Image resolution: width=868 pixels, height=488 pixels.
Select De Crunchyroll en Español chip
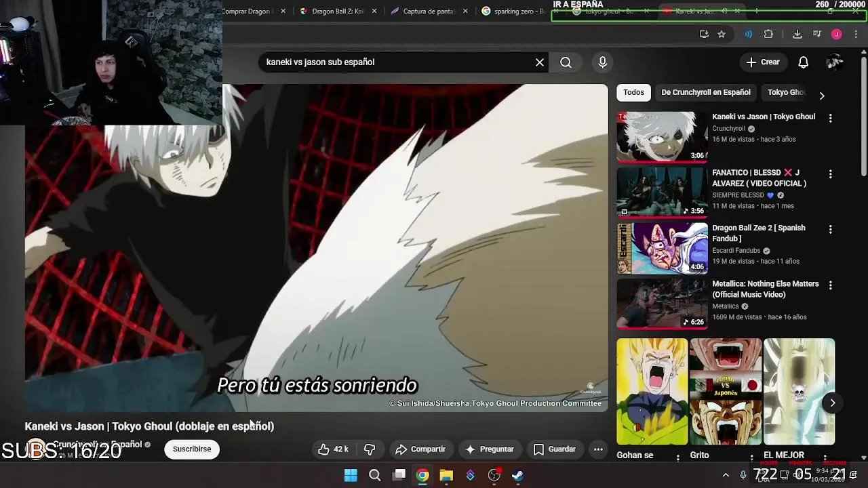706,92
